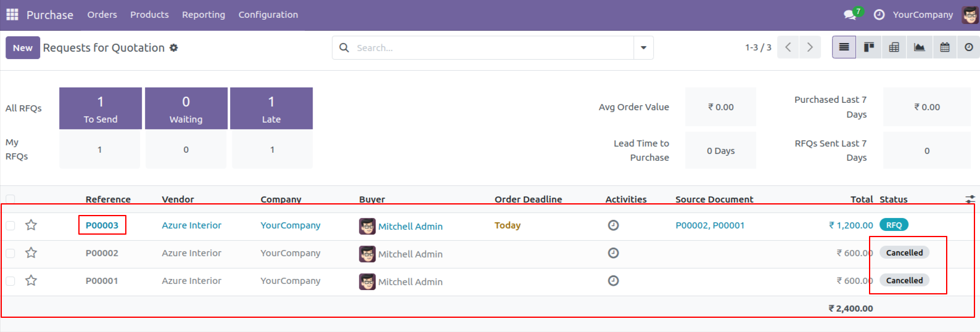
Task: Filter My RFQs Late count
Action: click(272, 150)
